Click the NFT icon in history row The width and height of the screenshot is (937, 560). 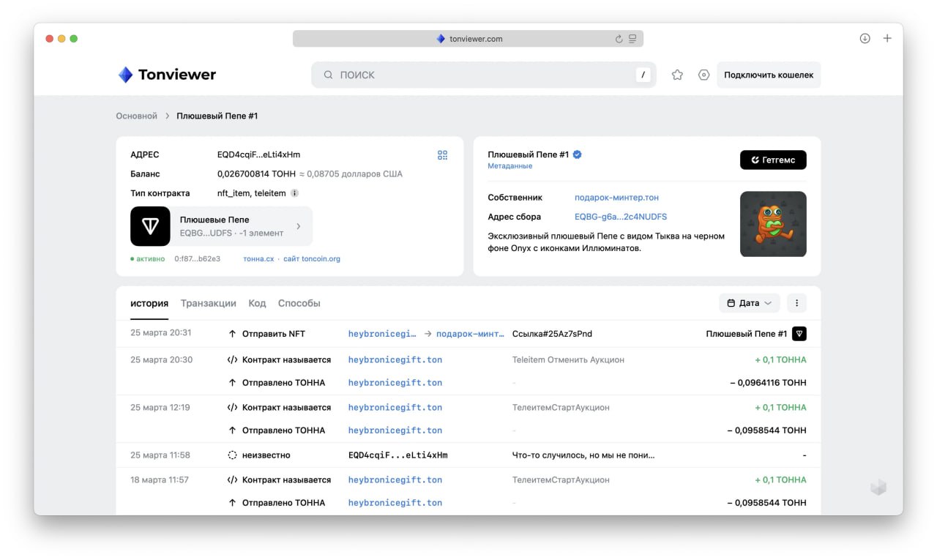coord(799,334)
